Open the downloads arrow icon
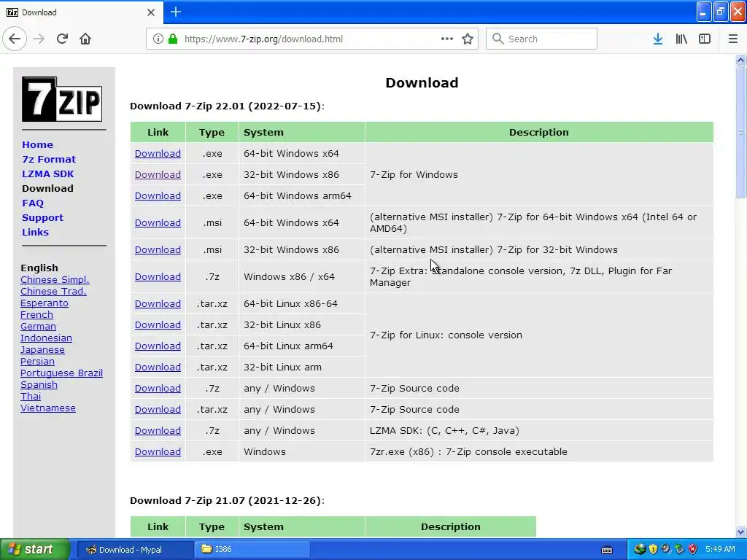This screenshot has height=560, width=747. (x=658, y=39)
